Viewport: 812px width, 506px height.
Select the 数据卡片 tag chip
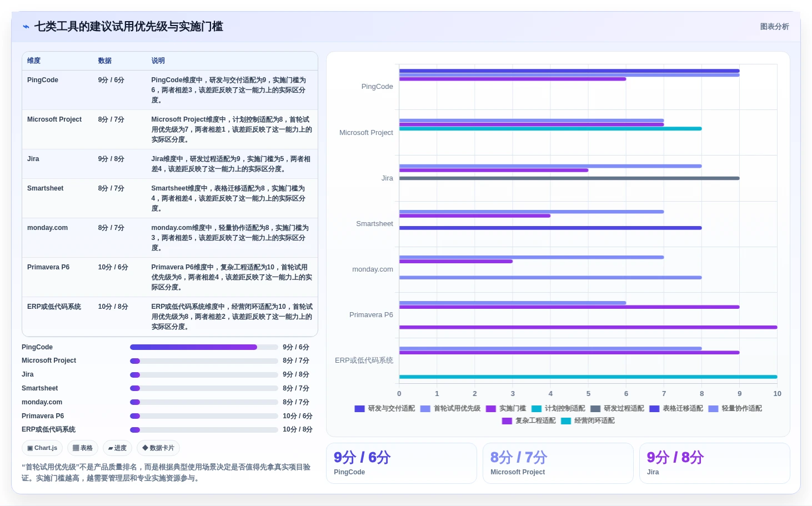point(158,448)
